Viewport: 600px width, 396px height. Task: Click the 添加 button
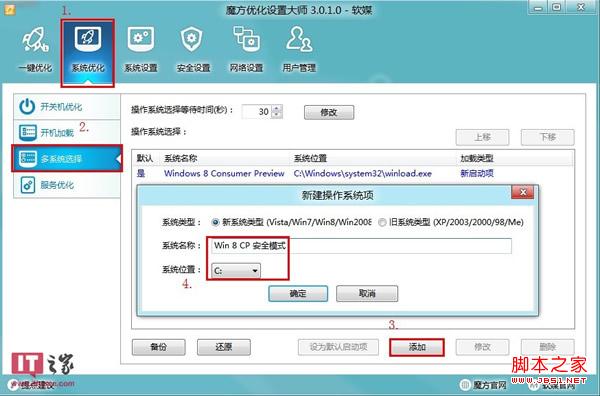417,347
